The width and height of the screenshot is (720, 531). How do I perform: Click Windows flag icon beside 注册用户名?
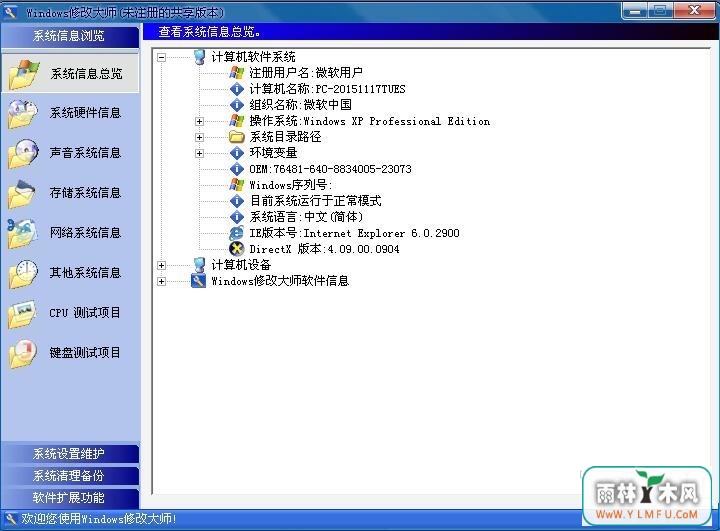(236, 73)
